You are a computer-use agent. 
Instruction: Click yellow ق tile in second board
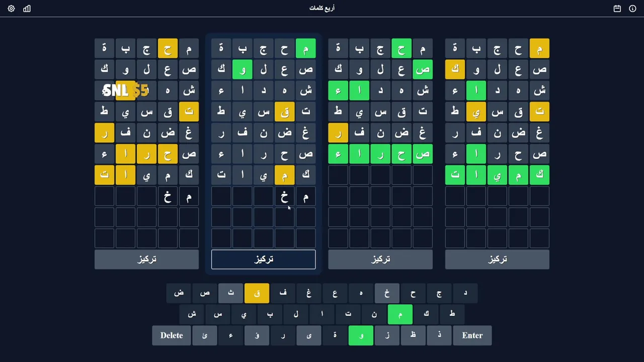pyautogui.click(x=284, y=112)
